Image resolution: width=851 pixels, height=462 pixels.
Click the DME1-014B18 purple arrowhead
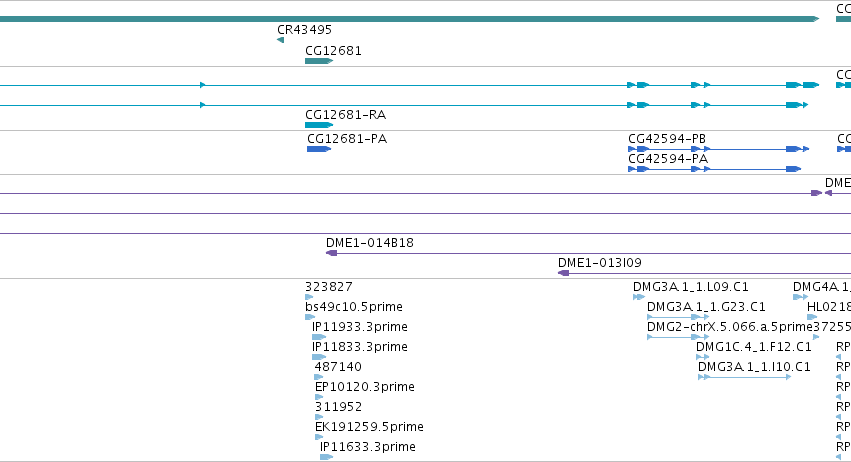click(332, 253)
